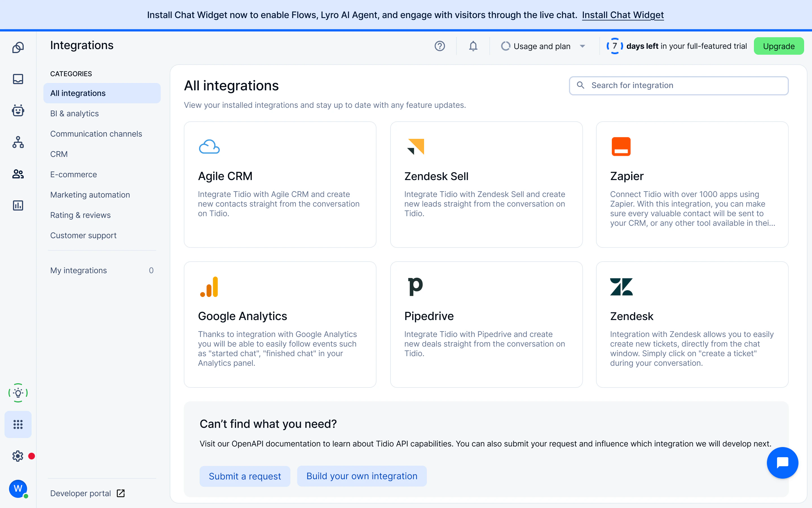Open the Contacts people icon
Image resolution: width=812 pixels, height=508 pixels.
[18, 174]
